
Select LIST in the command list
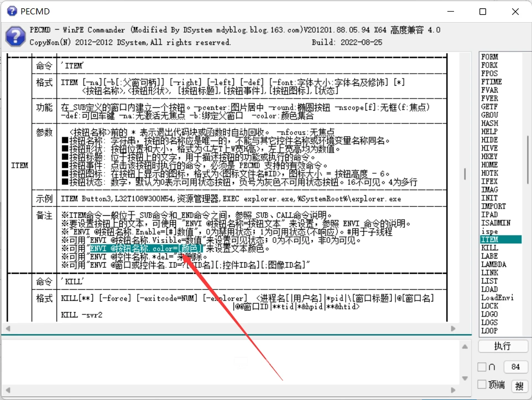tap(489, 281)
